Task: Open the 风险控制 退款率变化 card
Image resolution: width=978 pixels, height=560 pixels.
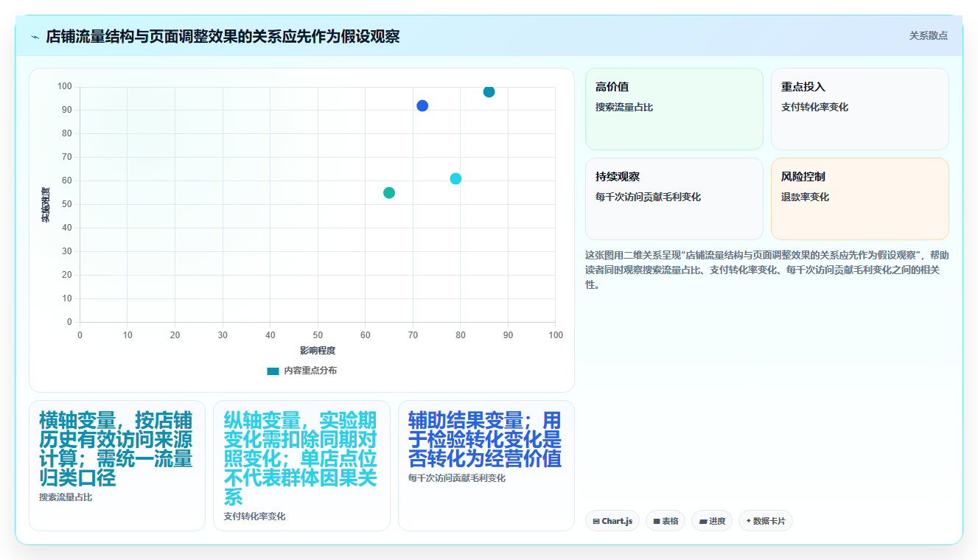Action: pyautogui.click(x=859, y=199)
